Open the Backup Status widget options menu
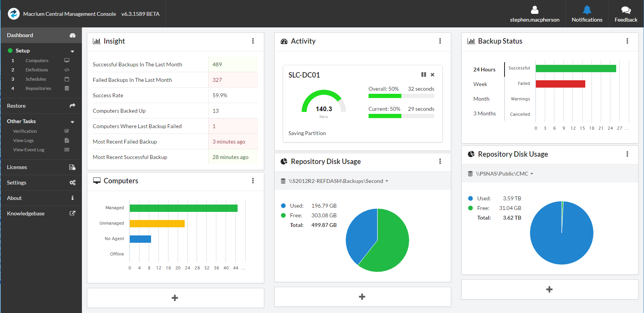Screen dimensions: 644x313 pyautogui.click(x=627, y=41)
